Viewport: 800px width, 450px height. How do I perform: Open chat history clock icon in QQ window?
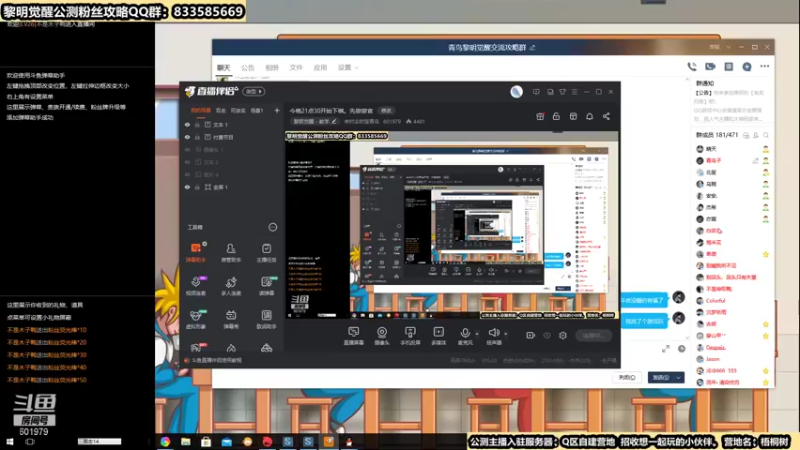coord(682,349)
